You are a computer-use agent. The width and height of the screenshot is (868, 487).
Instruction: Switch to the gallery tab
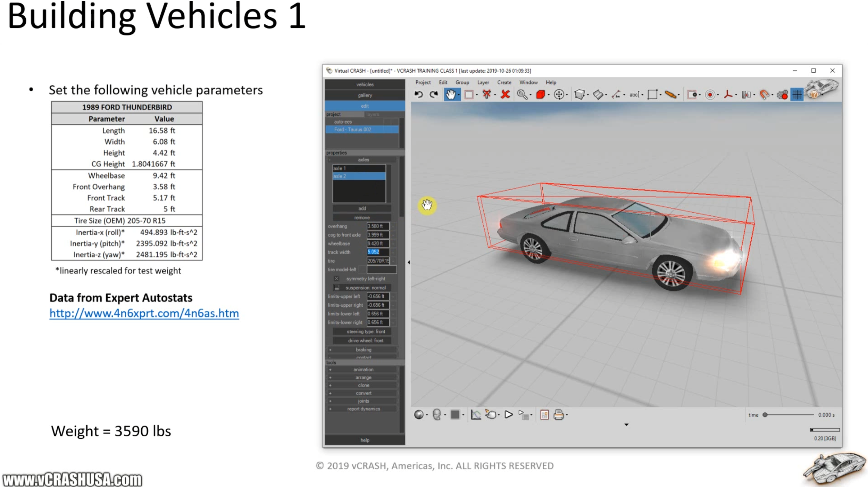(365, 95)
